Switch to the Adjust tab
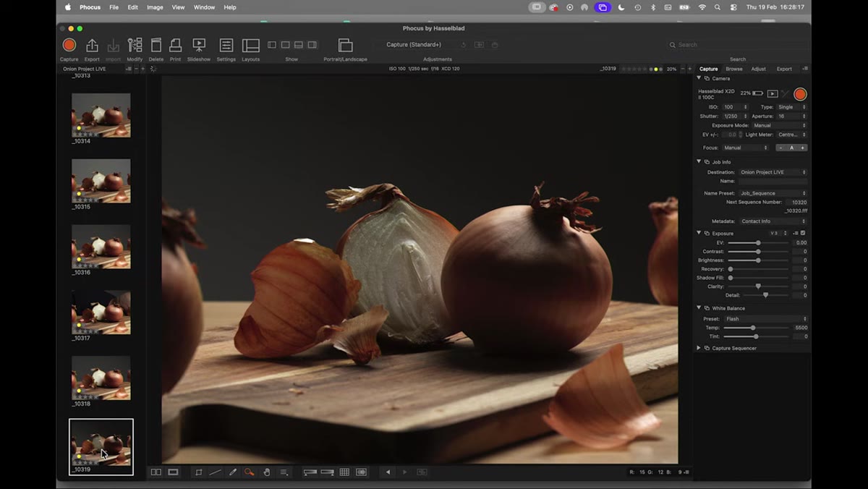The height and width of the screenshot is (489, 868). coord(759,69)
